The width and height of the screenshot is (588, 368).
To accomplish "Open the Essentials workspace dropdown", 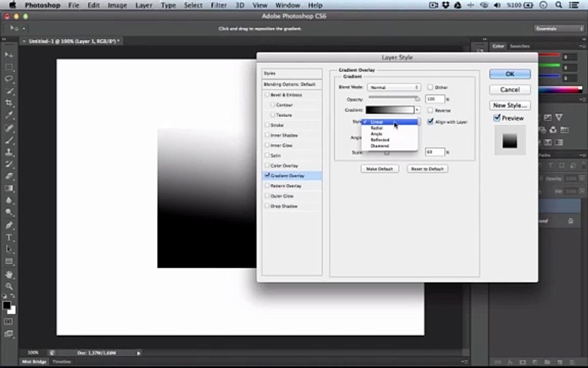I will point(559,29).
